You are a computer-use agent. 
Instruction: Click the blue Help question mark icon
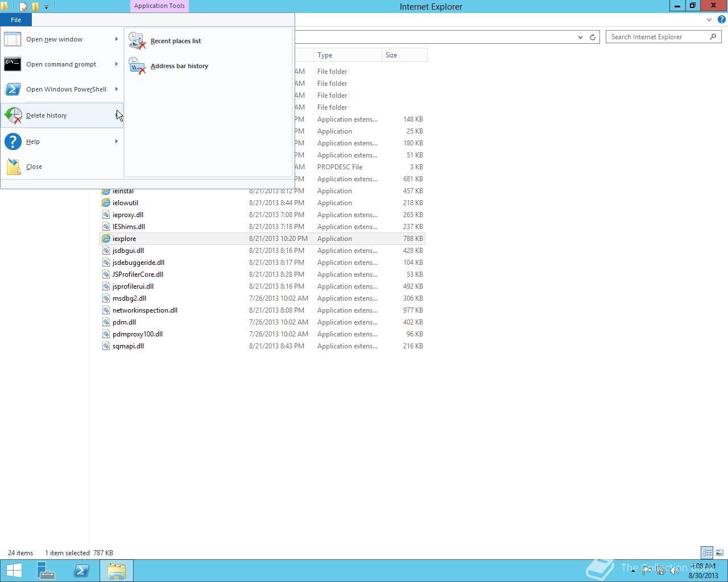pyautogui.click(x=13, y=142)
